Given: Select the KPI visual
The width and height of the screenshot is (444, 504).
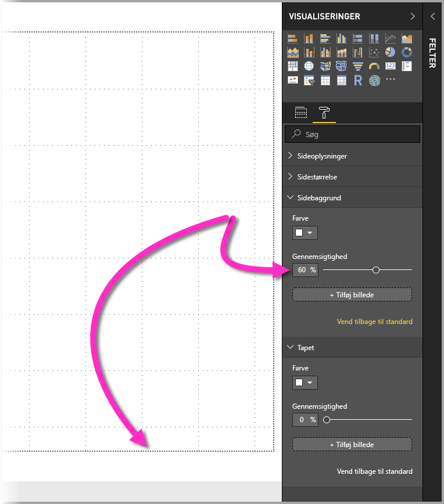Looking at the screenshot, I should tap(292, 80).
